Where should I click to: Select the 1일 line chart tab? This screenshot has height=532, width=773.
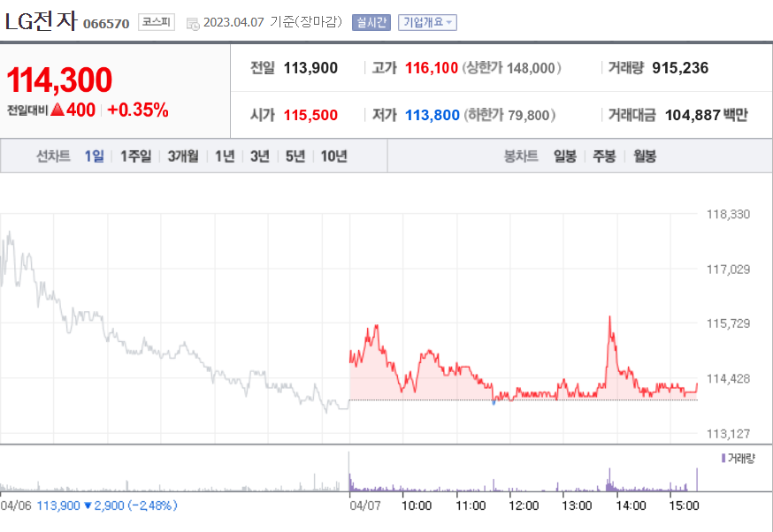coord(94,156)
